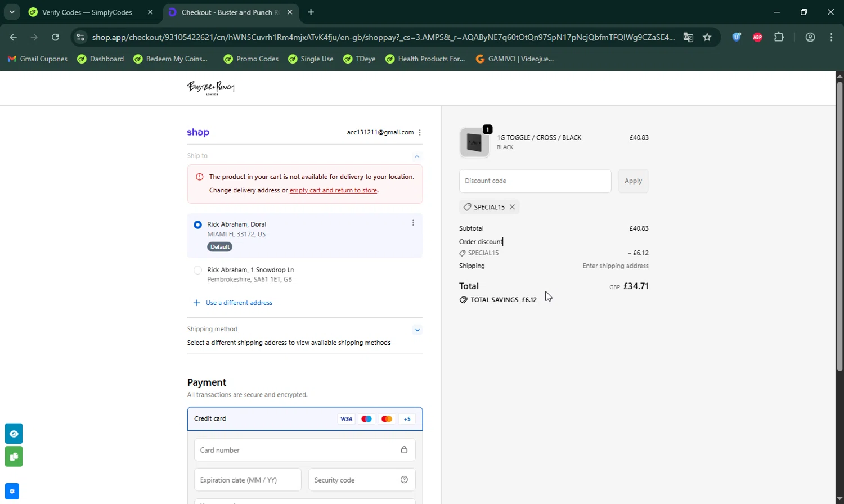Reload the checkout page
The image size is (844, 504).
click(55, 38)
